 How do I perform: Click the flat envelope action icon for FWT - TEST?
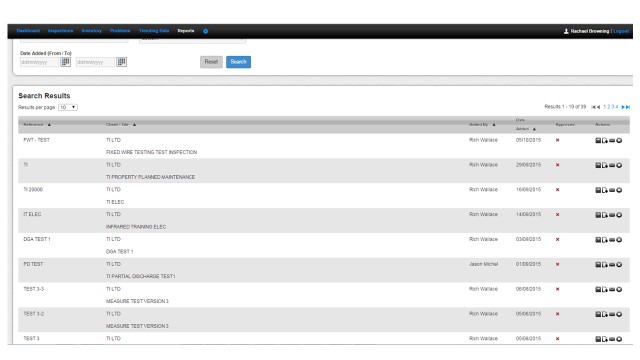[x=612, y=140]
